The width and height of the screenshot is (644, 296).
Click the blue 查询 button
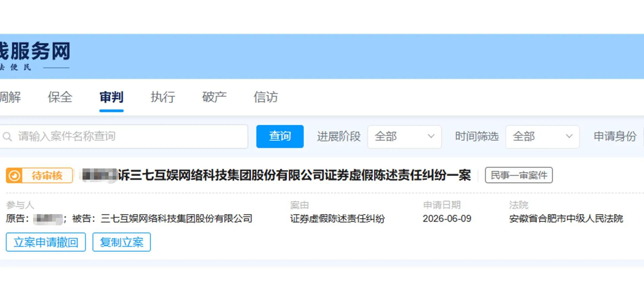click(x=280, y=136)
